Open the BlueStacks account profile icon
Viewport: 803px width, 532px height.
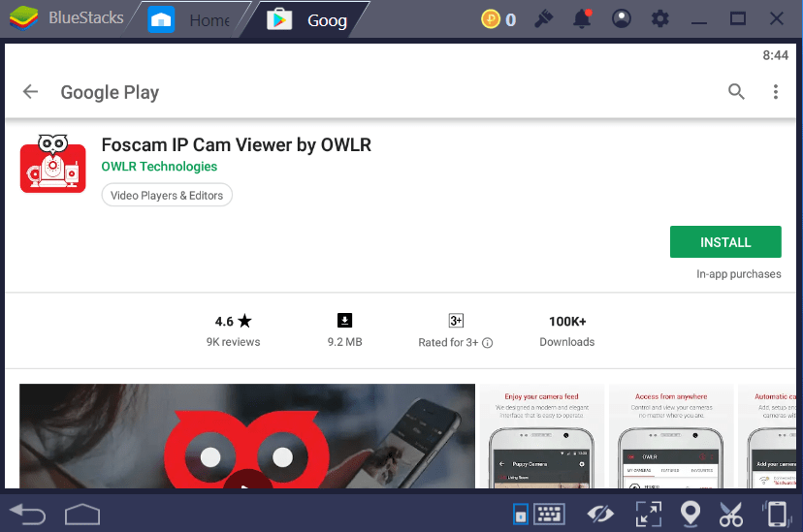[x=622, y=19]
